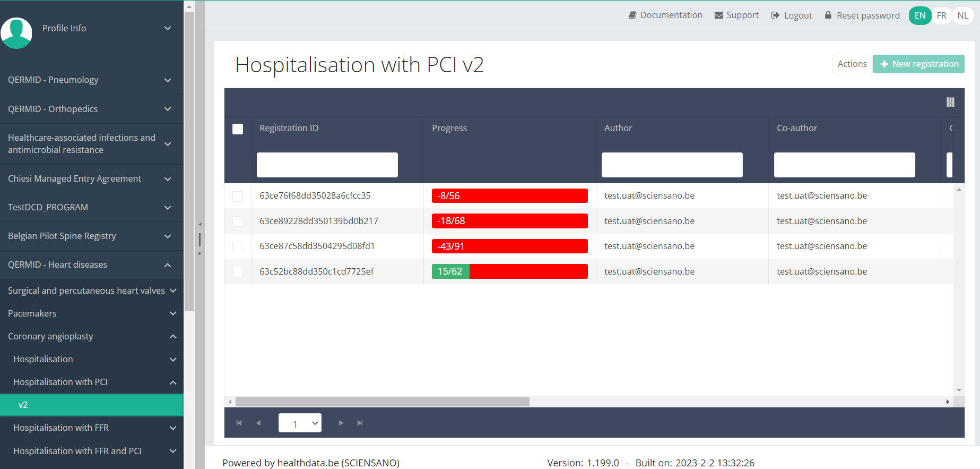Open Documentation from the top bar
The width and height of the screenshot is (980, 469).
pos(665,15)
